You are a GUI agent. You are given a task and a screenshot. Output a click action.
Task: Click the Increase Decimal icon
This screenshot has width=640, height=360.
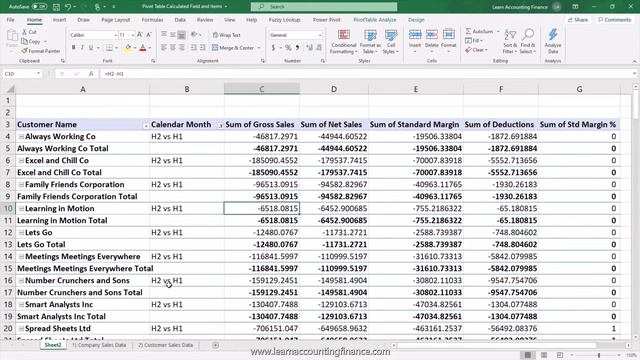[309, 48]
